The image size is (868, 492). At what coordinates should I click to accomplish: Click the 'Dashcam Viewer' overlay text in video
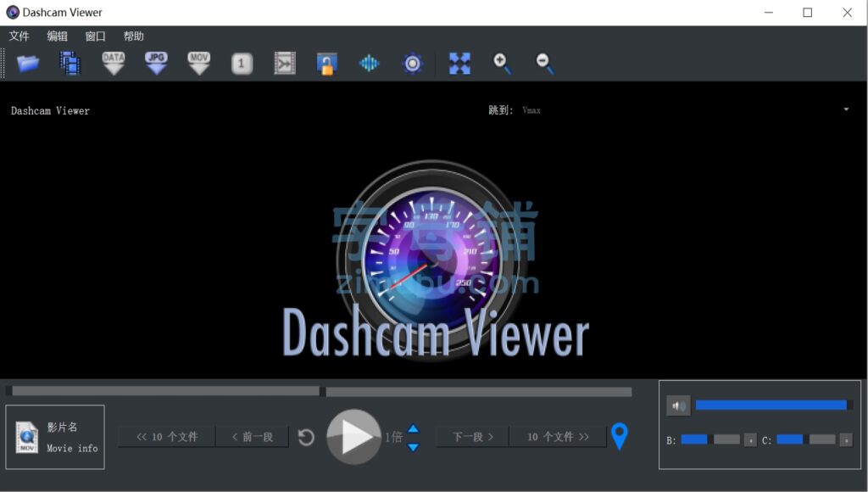pos(50,111)
